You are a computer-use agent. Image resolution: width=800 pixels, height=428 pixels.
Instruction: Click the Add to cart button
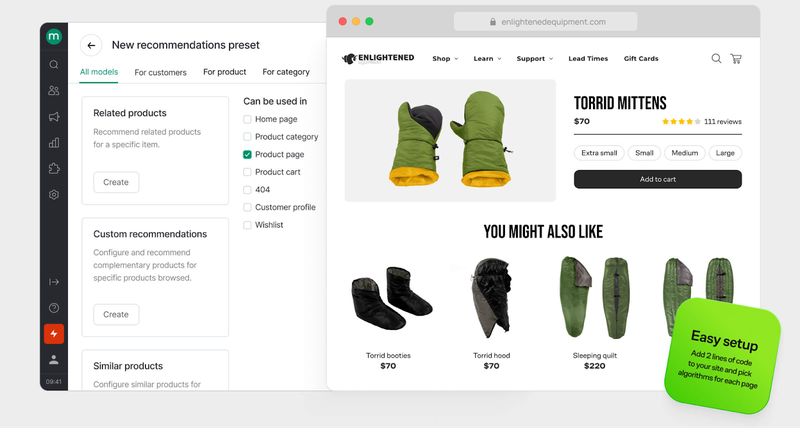point(657,179)
